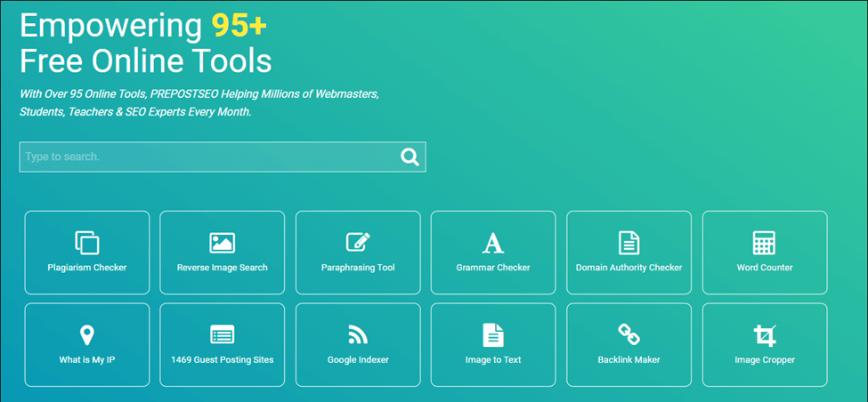Select the What is My IP label
The height and width of the screenshot is (402, 868).
pyautogui.click(x=87, y=360)
